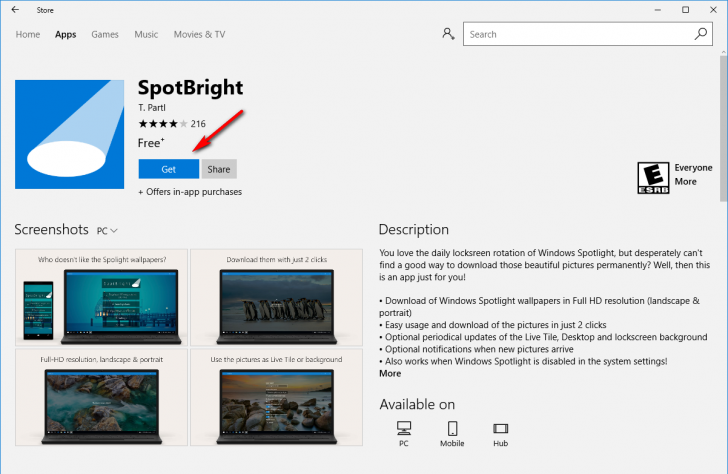Click the Mobile device icon

[452, 428]
